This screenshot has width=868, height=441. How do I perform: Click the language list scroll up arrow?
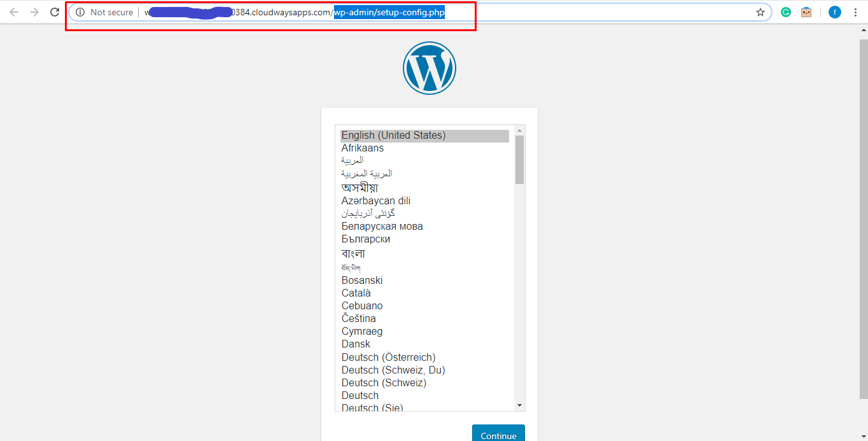click(519, 130)
